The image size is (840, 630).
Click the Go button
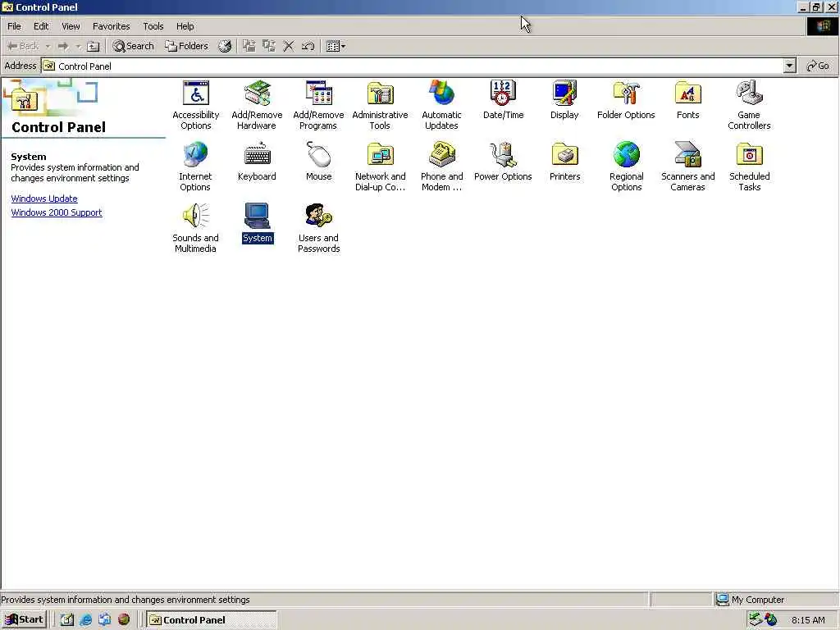pos(818,66)
